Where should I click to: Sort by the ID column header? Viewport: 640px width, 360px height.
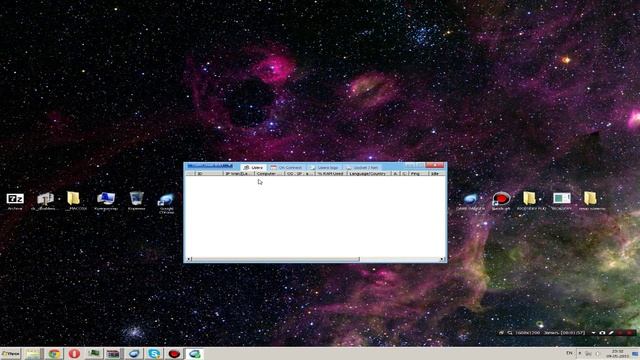point(209,173)
